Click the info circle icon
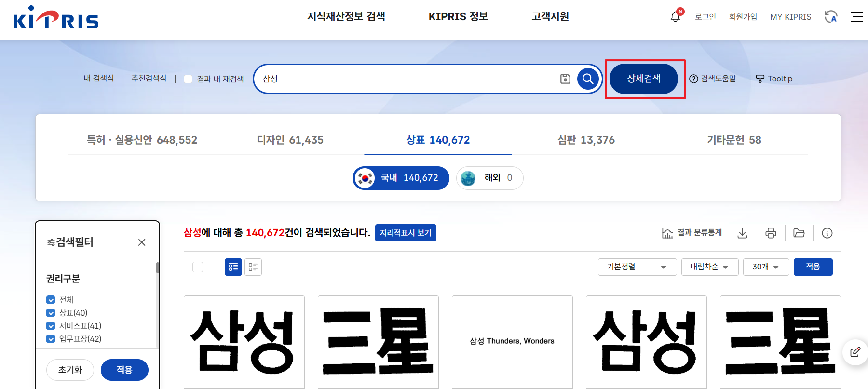The image size is (868, 389). tap(827, 233)
